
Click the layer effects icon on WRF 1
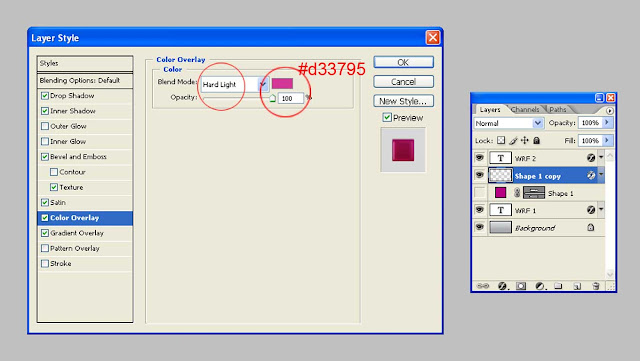591,210
